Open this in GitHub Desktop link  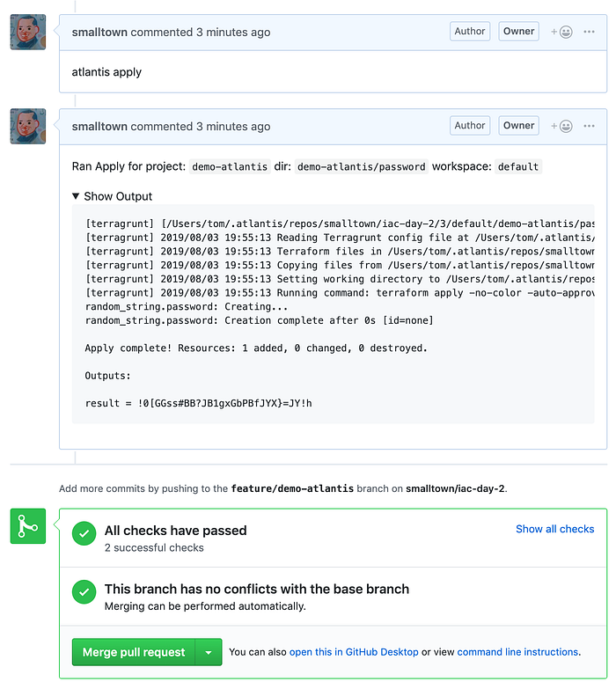(354, 652)
